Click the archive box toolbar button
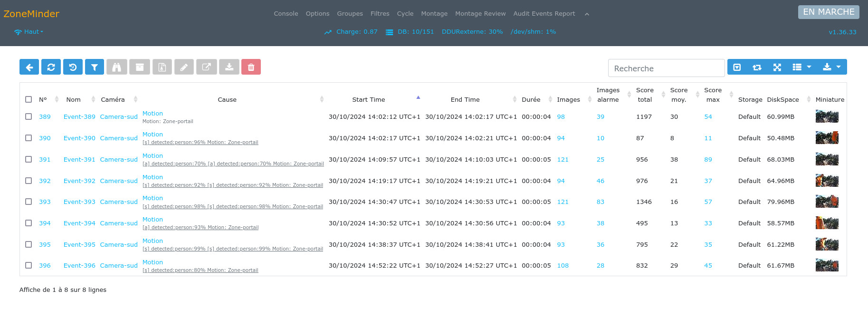The width and height of the screenshot is (868, 319). [x=140, y=67]
